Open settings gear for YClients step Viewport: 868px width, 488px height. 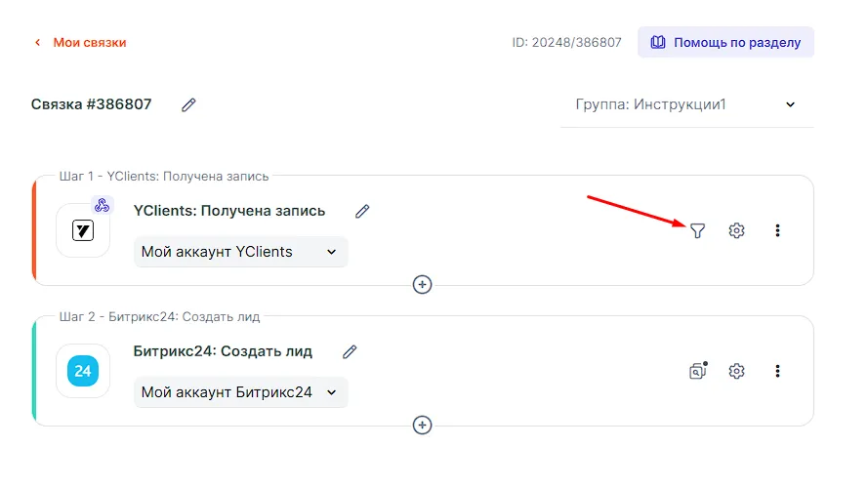737,231
